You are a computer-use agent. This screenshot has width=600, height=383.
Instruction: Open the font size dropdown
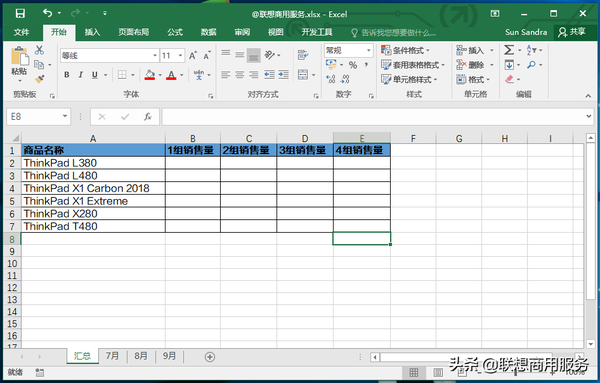click(181, 55)
